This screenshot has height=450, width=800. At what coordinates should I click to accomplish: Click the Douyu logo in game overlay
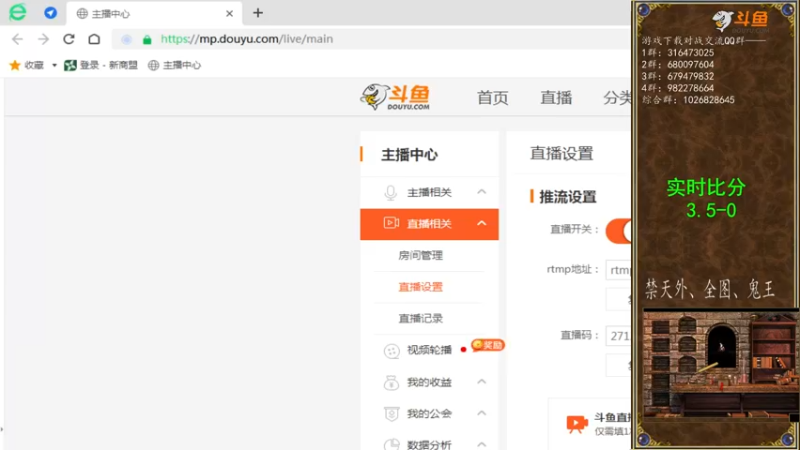coord(740,21)
